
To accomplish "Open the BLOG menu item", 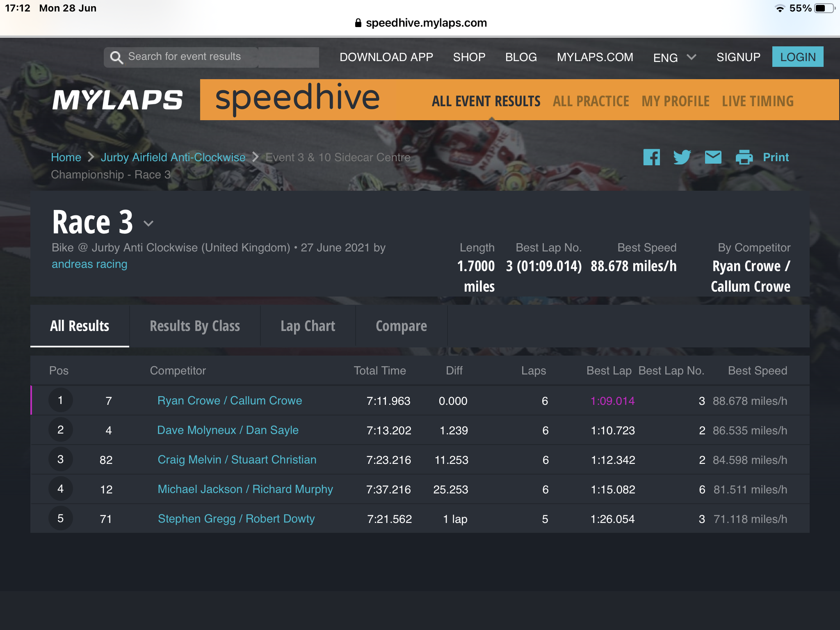I will 521,57.
